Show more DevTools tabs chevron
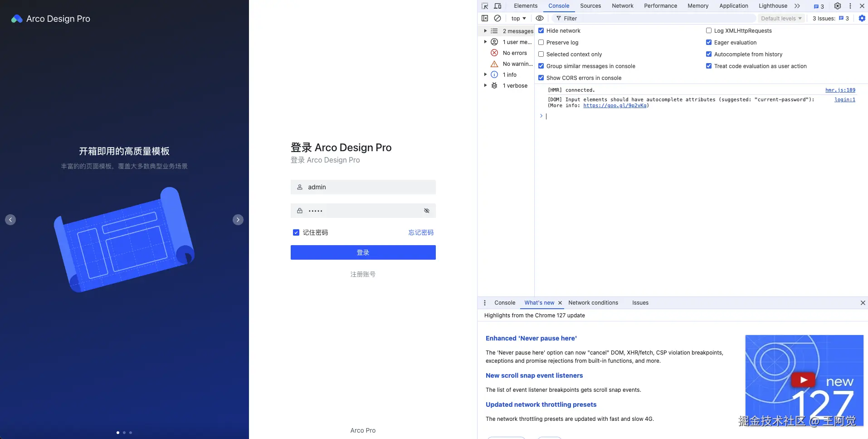This screenshot has width=868, height=439. pos(797,6)
